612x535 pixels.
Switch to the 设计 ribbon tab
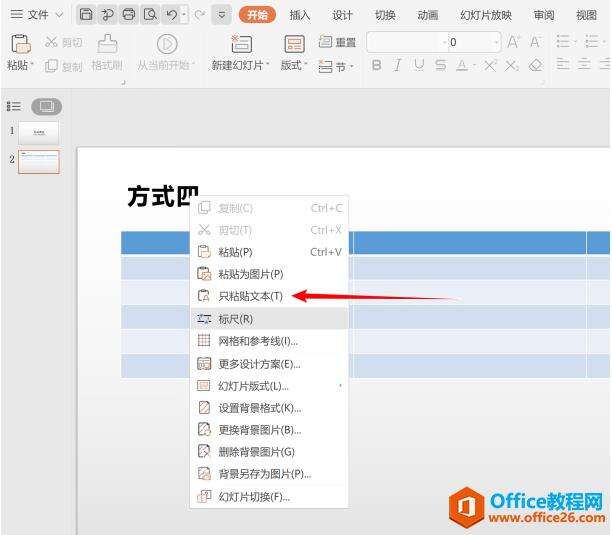(342, 15)
